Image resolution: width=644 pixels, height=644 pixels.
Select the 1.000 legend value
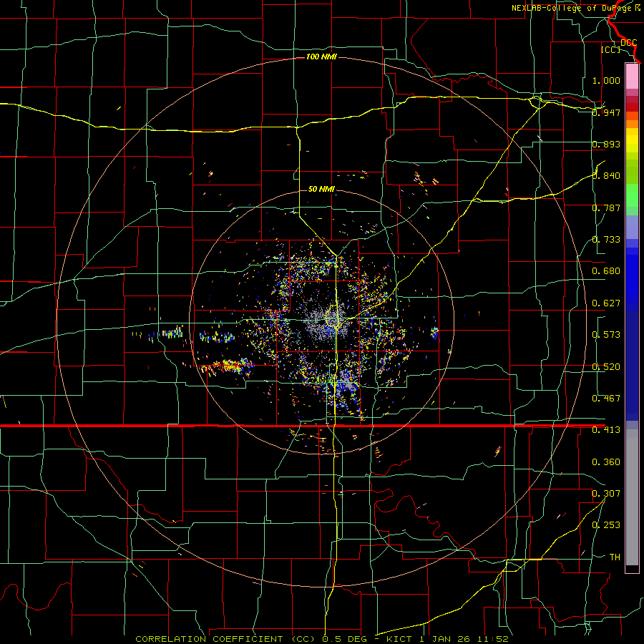pyautogui.click(x=606, y=80)
